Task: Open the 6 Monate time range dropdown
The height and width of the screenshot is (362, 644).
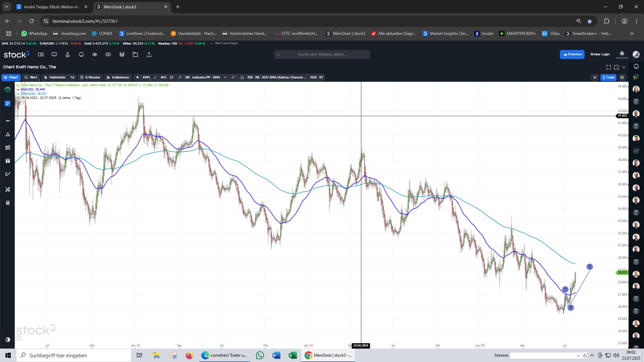Action: coord(90,77)
